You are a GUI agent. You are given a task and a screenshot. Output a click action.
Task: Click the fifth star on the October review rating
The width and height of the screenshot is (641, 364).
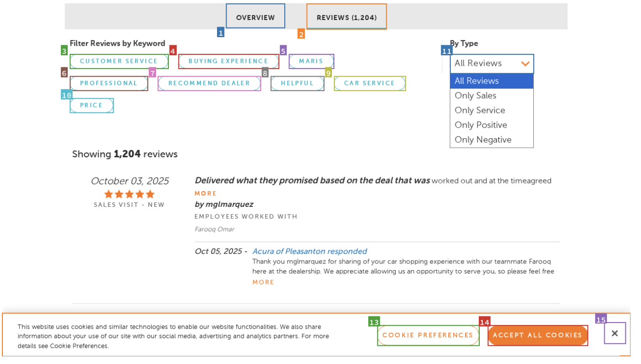pos(149,194)
